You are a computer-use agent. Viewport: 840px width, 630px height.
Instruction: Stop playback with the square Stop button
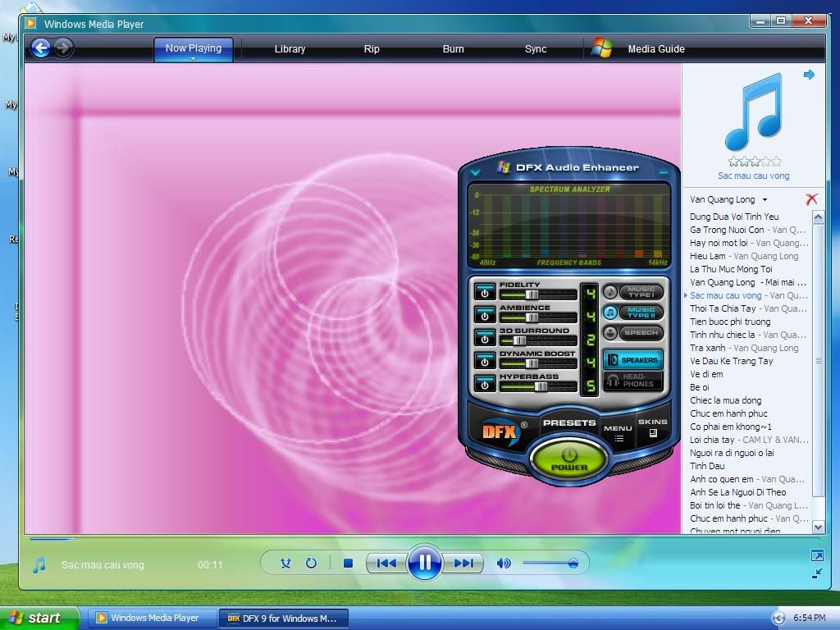(x=348, y=563)
